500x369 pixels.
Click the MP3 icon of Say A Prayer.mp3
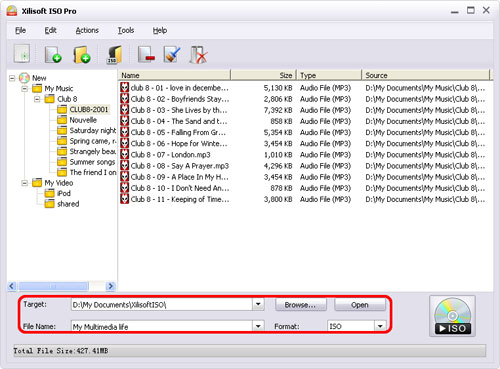tap(125, 166)
